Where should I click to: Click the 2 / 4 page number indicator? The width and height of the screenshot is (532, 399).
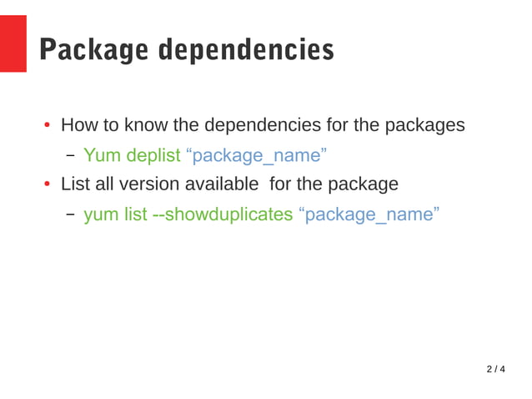coord(495,369)
